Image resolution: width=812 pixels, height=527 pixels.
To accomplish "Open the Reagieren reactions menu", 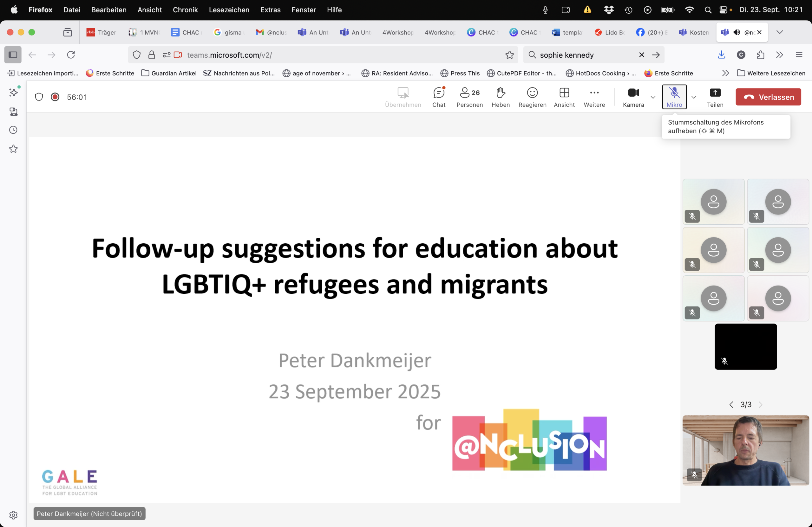I will coord(532,97).
